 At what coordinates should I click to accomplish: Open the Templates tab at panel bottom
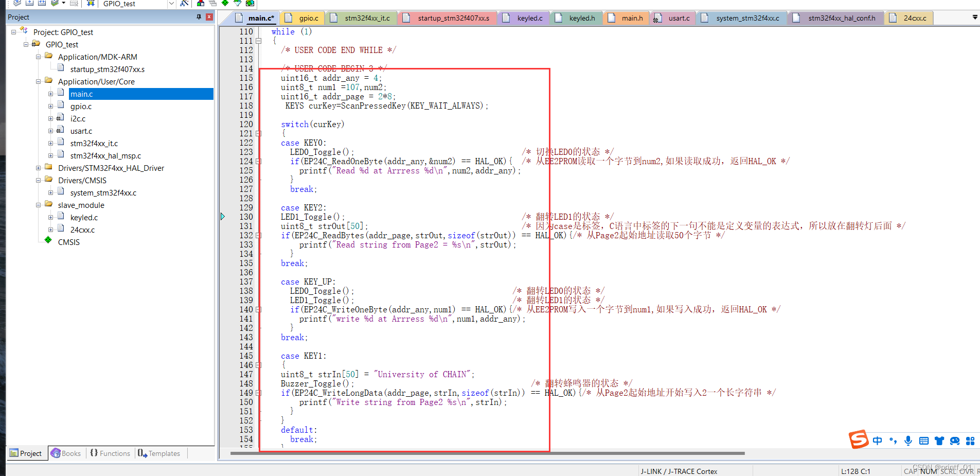click(x=159, y=453)
